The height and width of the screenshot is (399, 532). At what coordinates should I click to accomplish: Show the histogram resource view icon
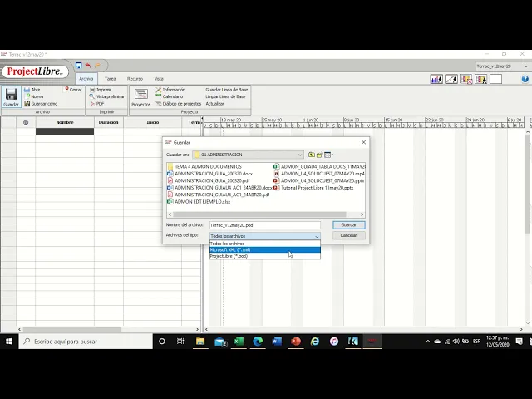pos(436,80)
